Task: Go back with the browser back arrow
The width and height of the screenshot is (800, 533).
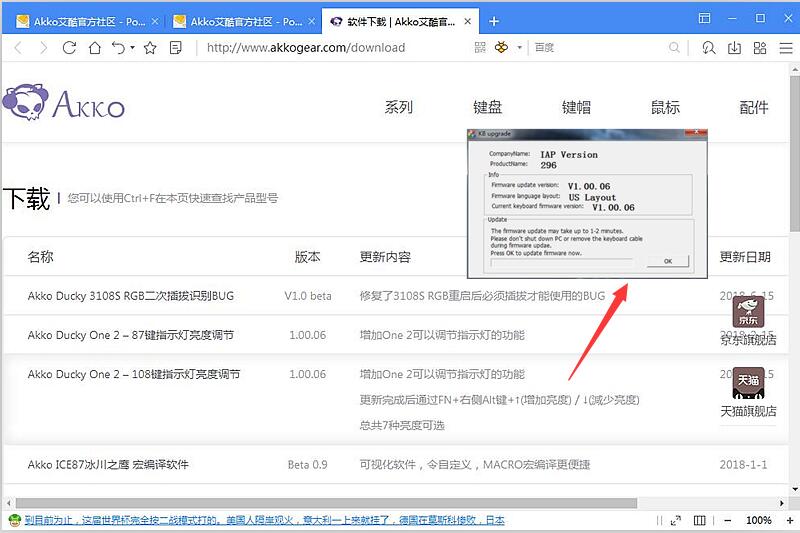Action: point(18,48)
